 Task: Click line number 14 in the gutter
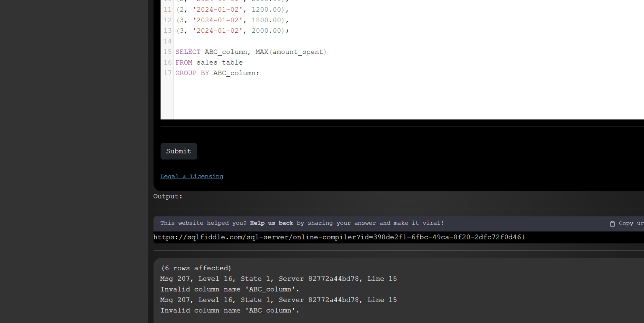coord(167,41)
